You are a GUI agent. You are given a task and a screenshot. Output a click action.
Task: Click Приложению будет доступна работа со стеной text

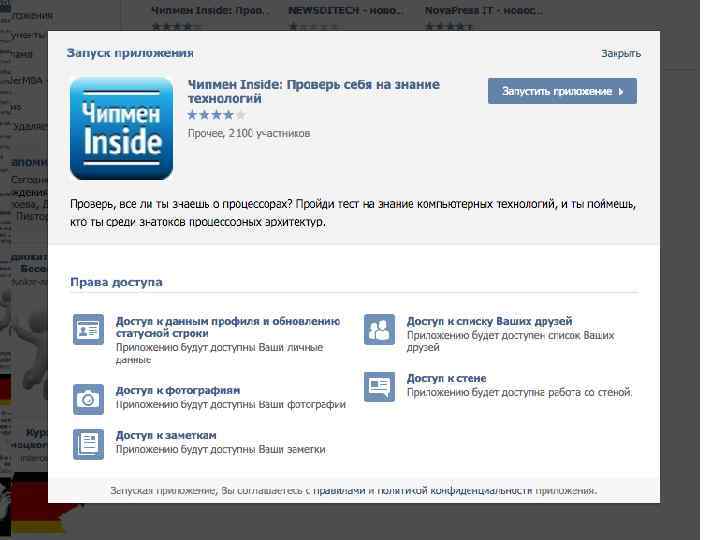pos(520,393)
